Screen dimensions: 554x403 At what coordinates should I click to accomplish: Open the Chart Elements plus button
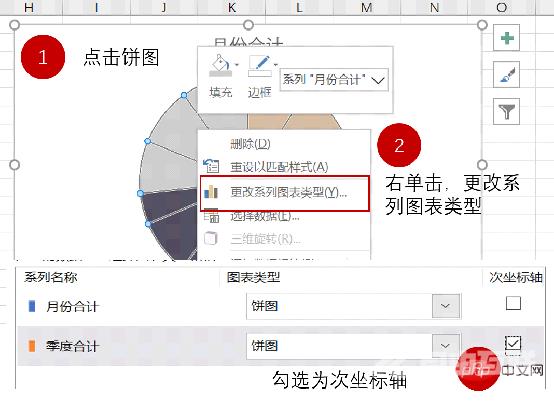coord(507,38)
